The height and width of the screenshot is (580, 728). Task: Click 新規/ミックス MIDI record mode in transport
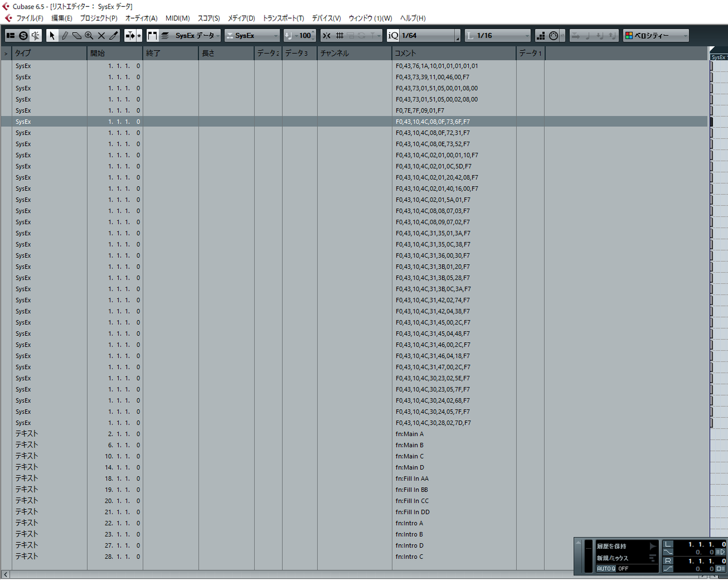click(613, 558)
